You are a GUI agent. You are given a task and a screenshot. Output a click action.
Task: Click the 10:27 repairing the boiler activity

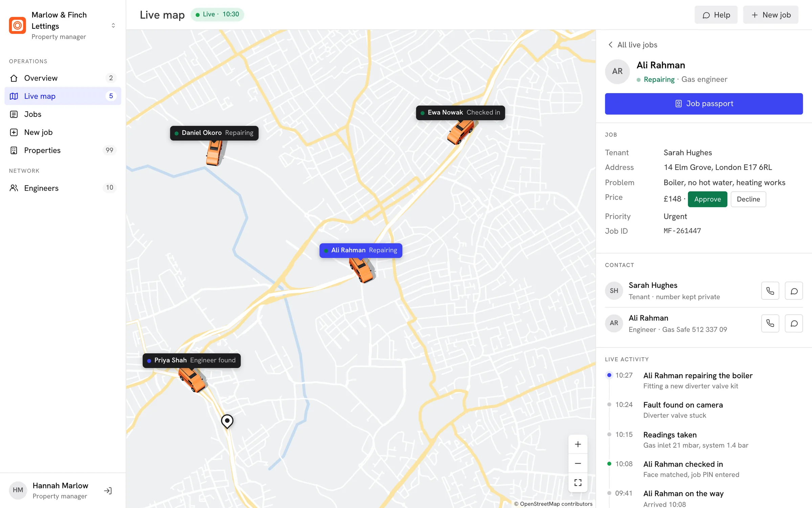tap(704, 380)
